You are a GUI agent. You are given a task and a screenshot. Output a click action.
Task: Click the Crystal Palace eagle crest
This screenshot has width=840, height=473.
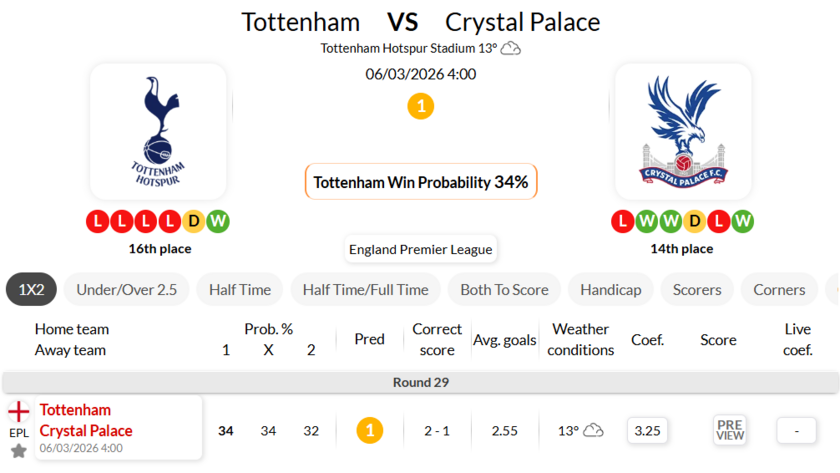point(682,131)
